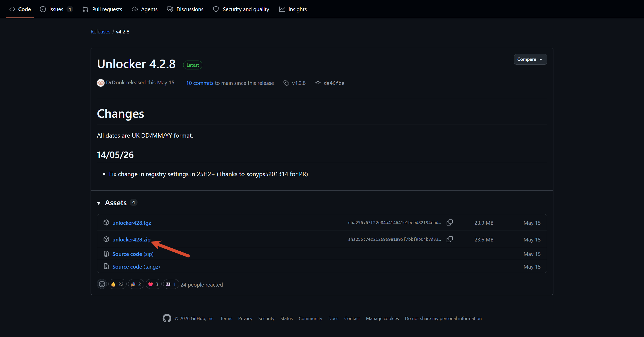
Task: Click the Changes heading
Action: click(121, 114)
